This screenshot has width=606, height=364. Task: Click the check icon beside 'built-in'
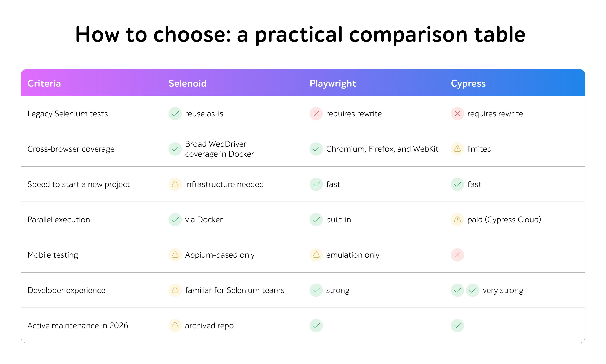[x=316, y=220]
